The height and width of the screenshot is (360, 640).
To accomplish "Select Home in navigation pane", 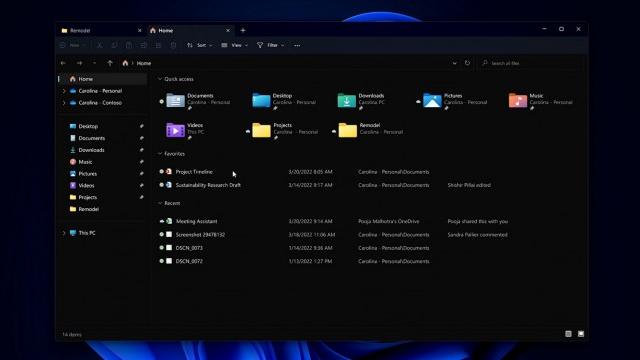I will pyautogui.click(x=102, y=79).
